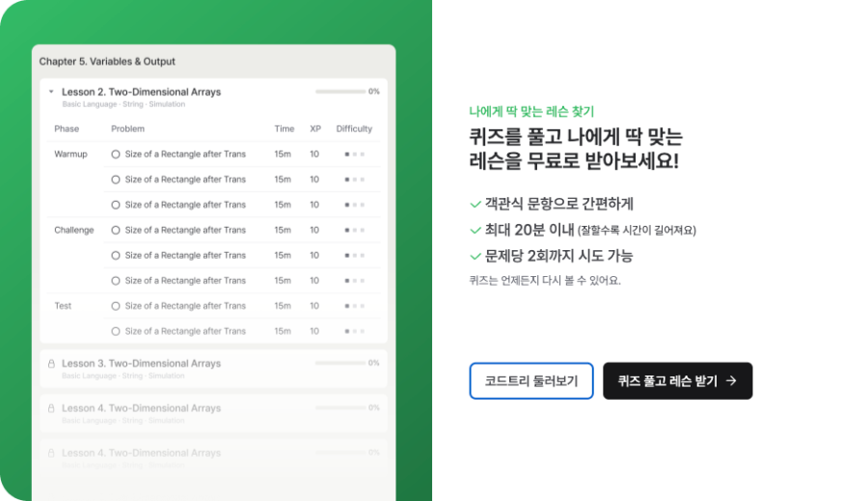The image size is (868, 501).
Task: Select the circle in the Warmup phase row
Action: point(116,154)
